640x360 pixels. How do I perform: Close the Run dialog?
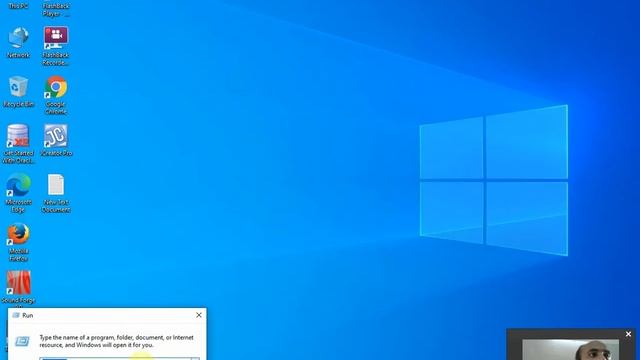tap(199, 315)
